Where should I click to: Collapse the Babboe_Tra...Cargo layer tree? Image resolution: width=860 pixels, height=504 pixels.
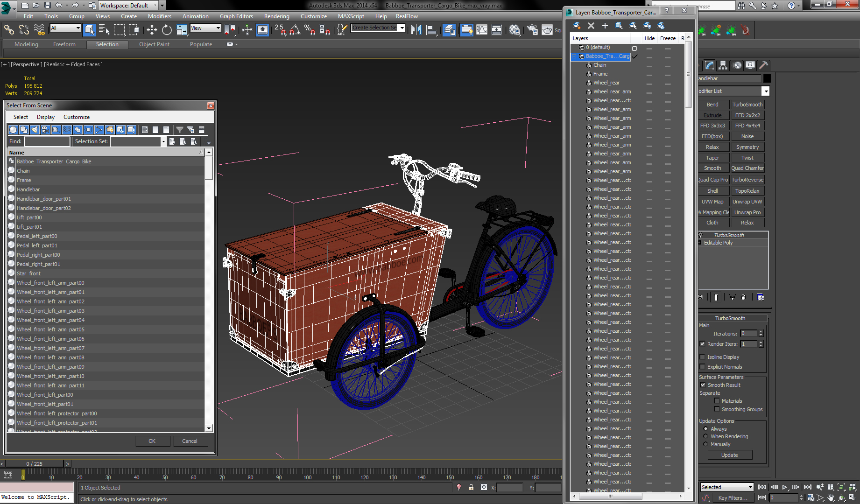point(574,56)
